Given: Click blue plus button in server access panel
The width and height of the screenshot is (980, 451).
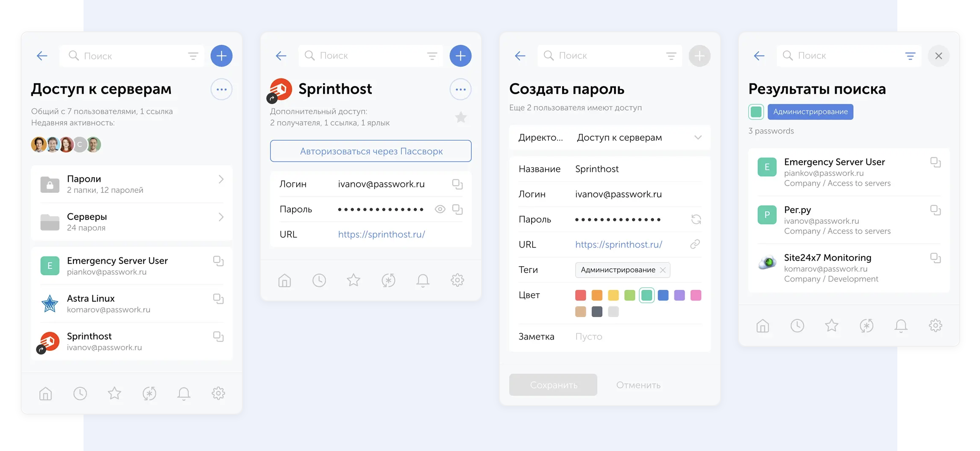Looking at the screenshot, I should [221, 56].
